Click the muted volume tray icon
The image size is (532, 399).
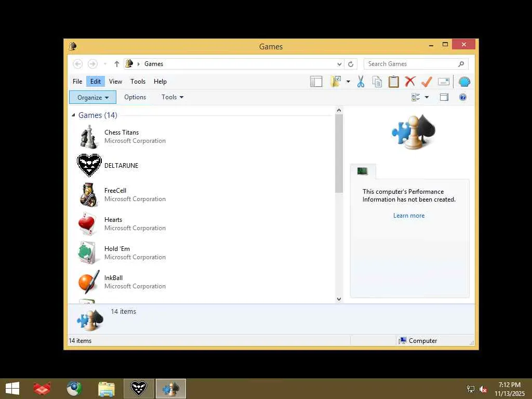pos(483,389)
